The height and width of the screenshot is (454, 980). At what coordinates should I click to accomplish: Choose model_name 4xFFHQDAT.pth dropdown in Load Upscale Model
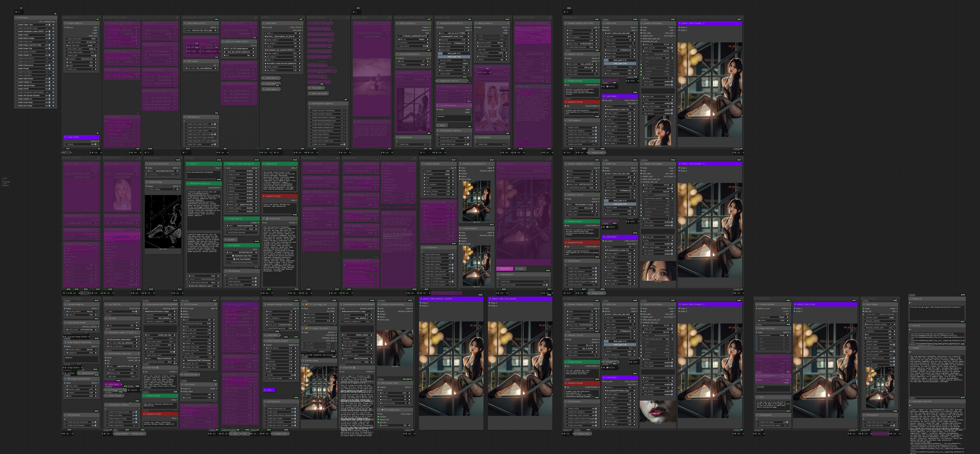click(81, 330)
